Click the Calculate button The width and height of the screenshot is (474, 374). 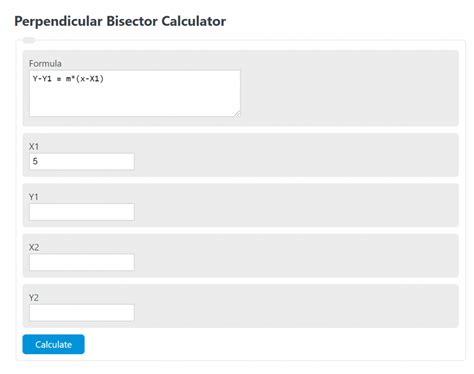point(53,344)
